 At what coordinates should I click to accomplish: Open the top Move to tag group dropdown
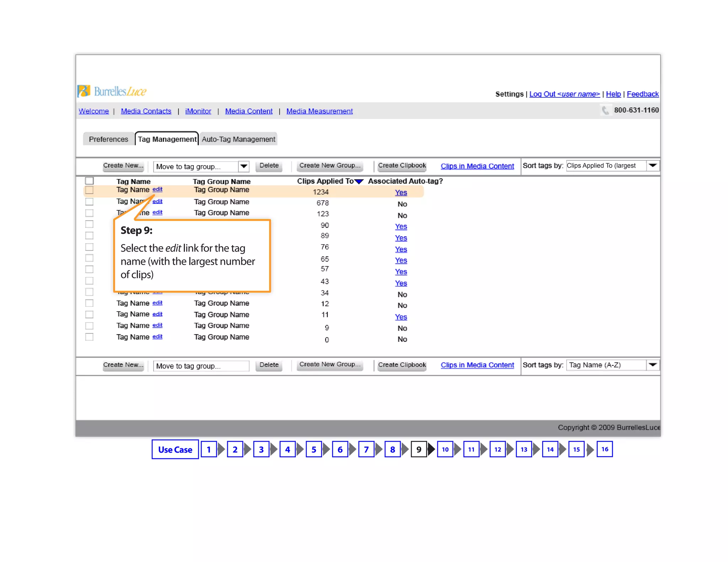pos(201,166)
